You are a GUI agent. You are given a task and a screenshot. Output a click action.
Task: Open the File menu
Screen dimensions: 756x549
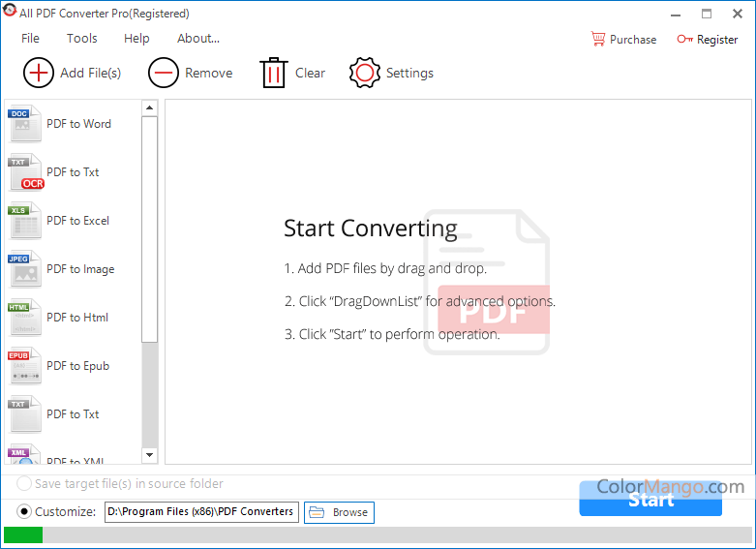coord(30,38)
